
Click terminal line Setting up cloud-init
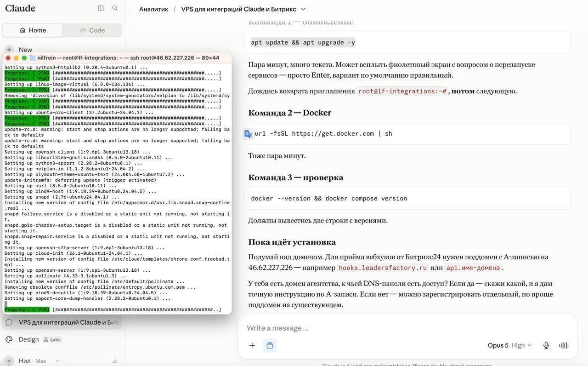coord(73,253)
